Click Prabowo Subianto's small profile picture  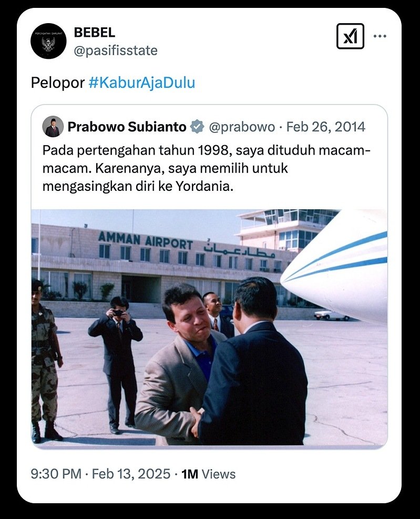click(x=53, y=127)
